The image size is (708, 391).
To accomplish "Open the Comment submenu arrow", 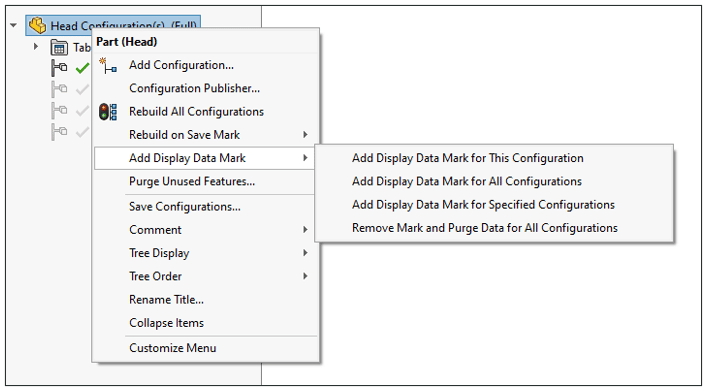I will pyautogui.click(x=305, y=229).
